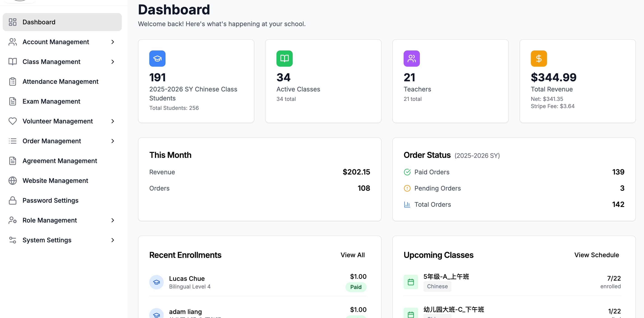Click the Password Settings lock icon
The width and height of the screenshot is (644, 318).
[12, 200]
